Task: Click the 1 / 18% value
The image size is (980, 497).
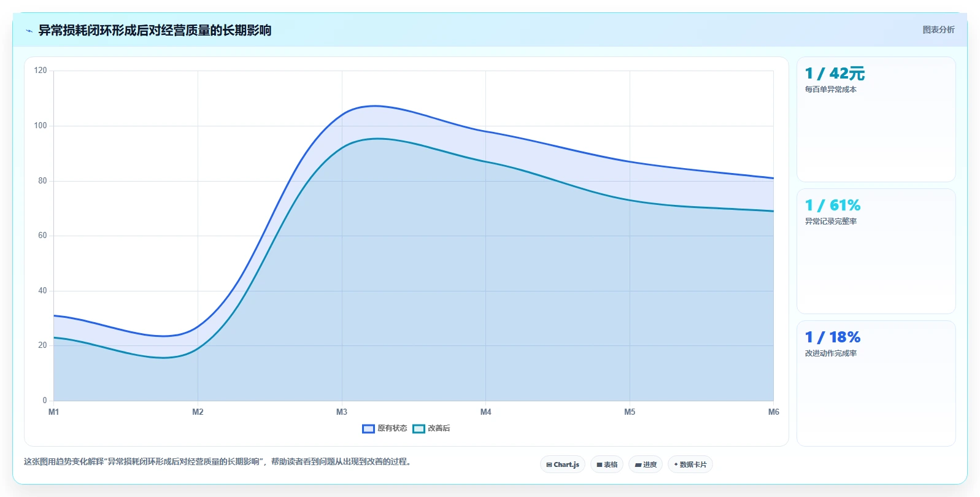Action: 833,337
